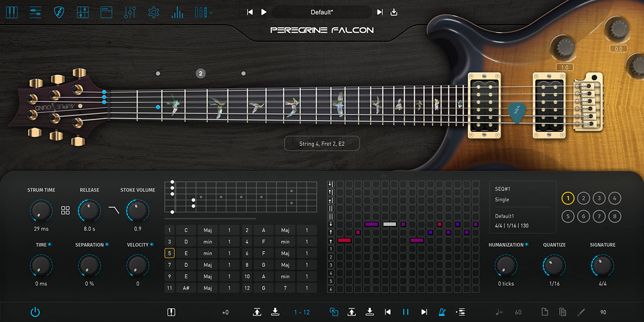Select sequence pattern 2
The width and height of the screenshot is (644, 322).
584,198
